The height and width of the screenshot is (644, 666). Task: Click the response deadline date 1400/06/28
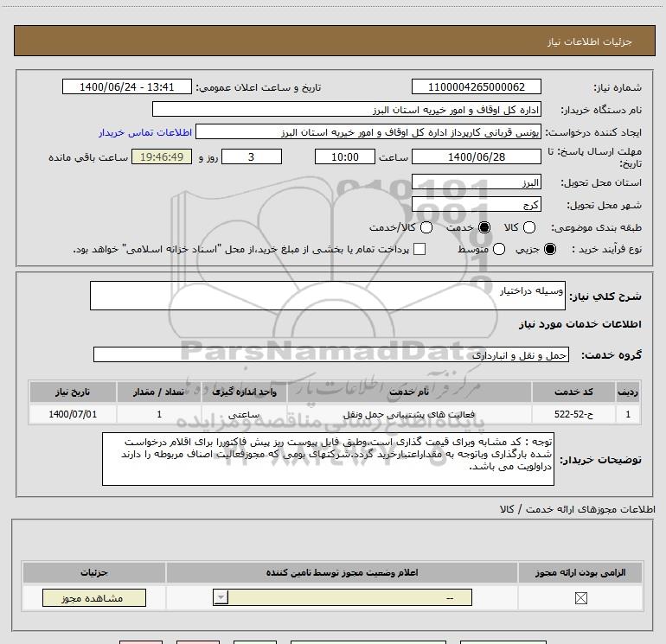point(476,156)
